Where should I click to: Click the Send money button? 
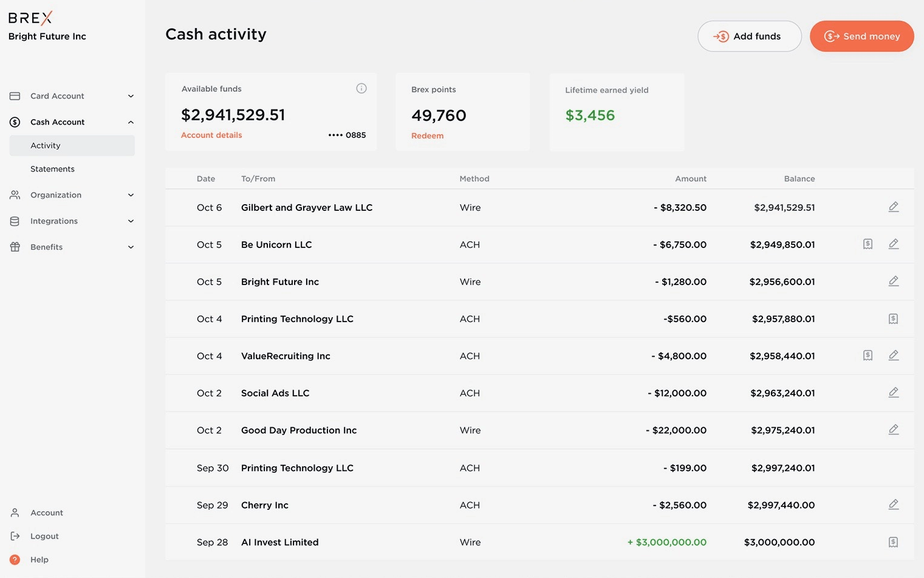861,36
